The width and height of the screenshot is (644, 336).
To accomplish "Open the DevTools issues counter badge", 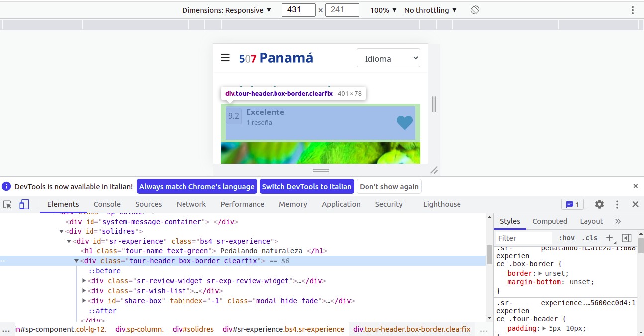I will 572,204.
